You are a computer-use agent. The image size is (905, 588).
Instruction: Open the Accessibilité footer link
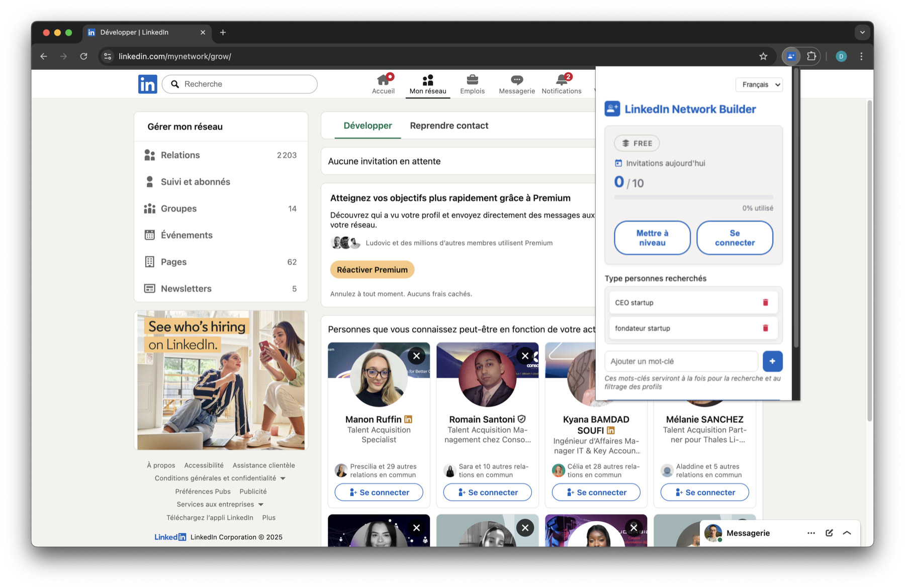point(204,465)
